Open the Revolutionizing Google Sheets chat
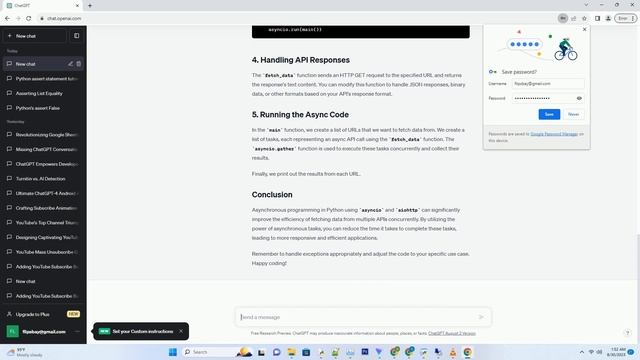 tap(43, 134)
